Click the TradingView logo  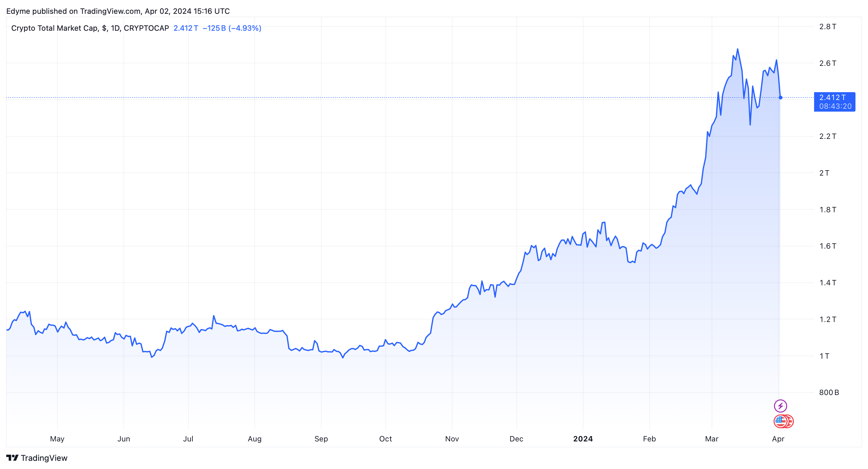tap(37, 458)
